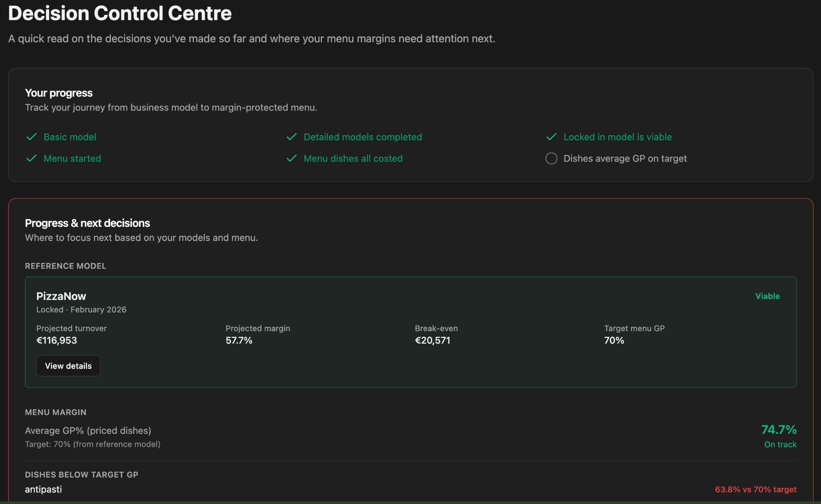
Task: Toggle the Dishes average GP on target circle
Action: [x=551, y=158]
